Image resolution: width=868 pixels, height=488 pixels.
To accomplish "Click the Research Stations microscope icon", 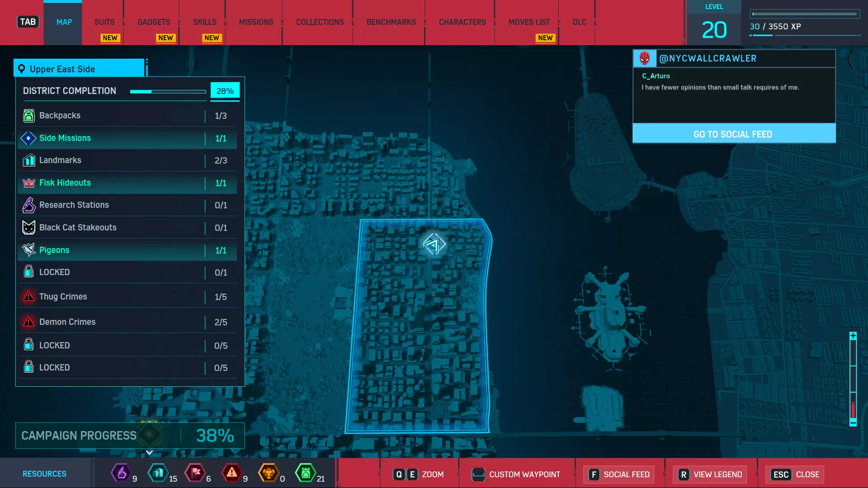I will point(28,205).
